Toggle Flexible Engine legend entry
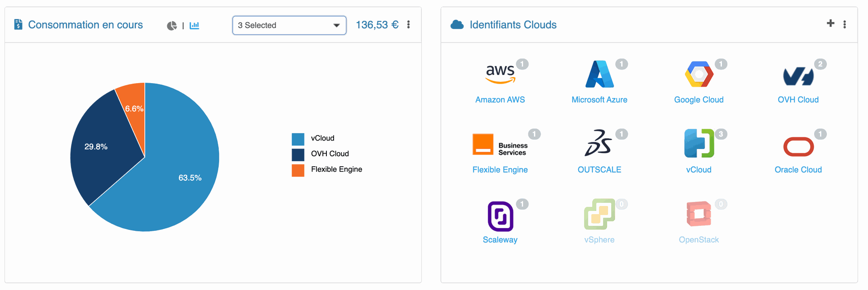Image resolution: width=868 pixels, height=290 pixels. tap(327, 170)
